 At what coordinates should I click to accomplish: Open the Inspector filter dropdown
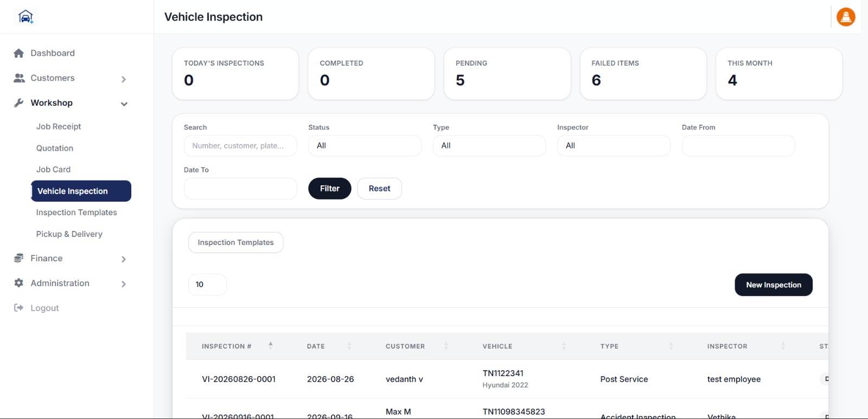click(614, 146)
